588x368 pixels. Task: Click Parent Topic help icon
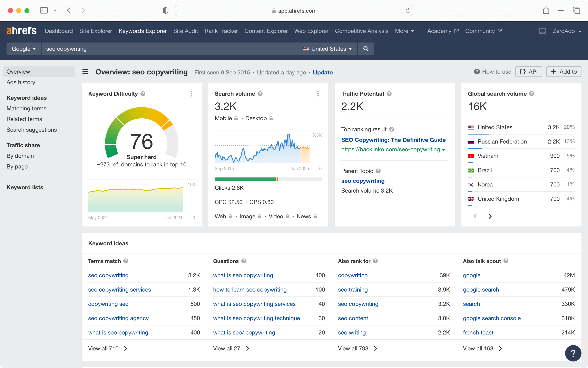tap(378, 171)
